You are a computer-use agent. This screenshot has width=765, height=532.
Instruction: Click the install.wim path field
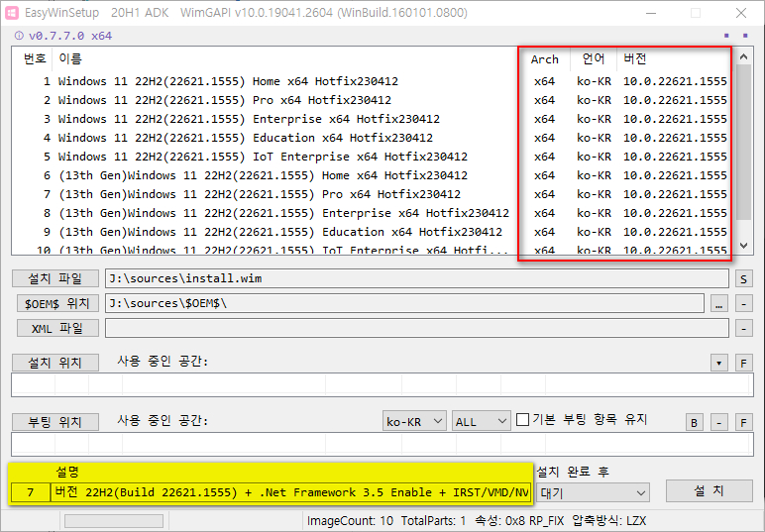(x=417, y=278)
